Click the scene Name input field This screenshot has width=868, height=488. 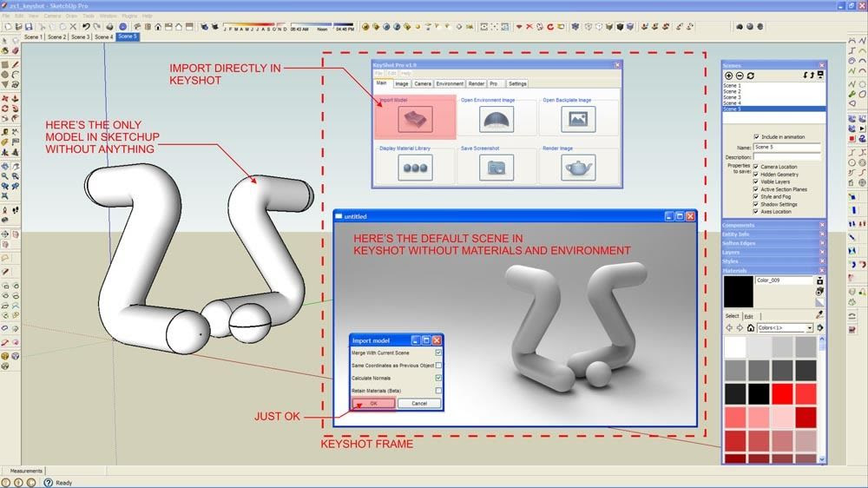[x=786, y=148]
